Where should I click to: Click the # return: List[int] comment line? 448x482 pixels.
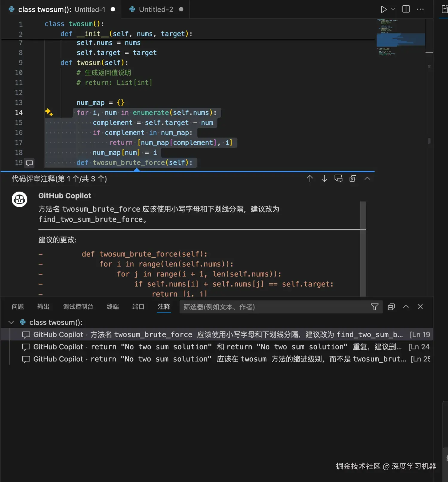tap(114, 83)
